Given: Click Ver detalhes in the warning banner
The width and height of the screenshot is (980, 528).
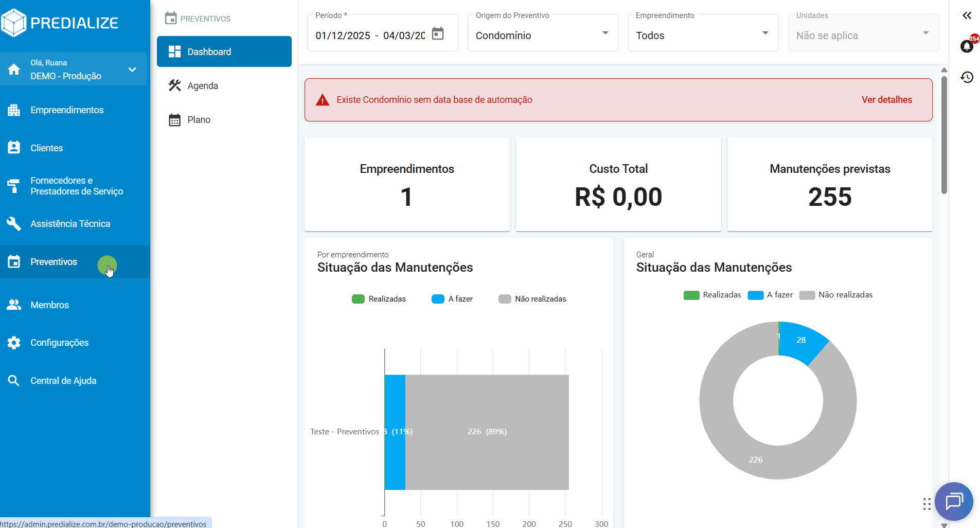Looking at the screenshot, I should (x=886, y=99).
